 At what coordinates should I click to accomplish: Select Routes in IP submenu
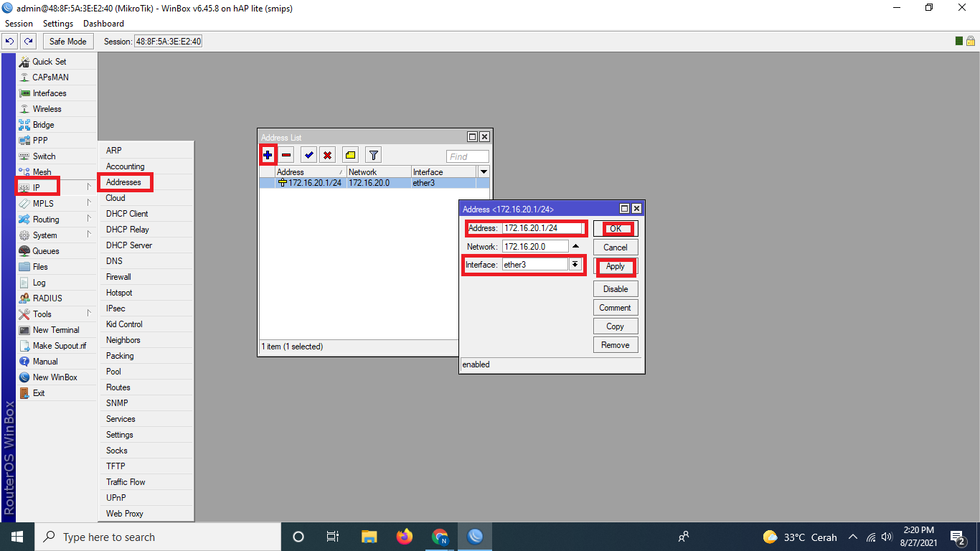(146, 387)
